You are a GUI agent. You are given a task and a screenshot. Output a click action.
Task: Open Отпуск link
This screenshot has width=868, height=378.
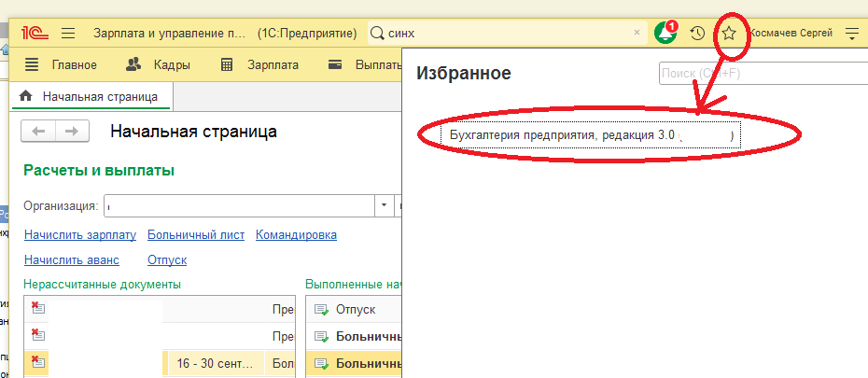pyautogui.click(x=167, y=260)
